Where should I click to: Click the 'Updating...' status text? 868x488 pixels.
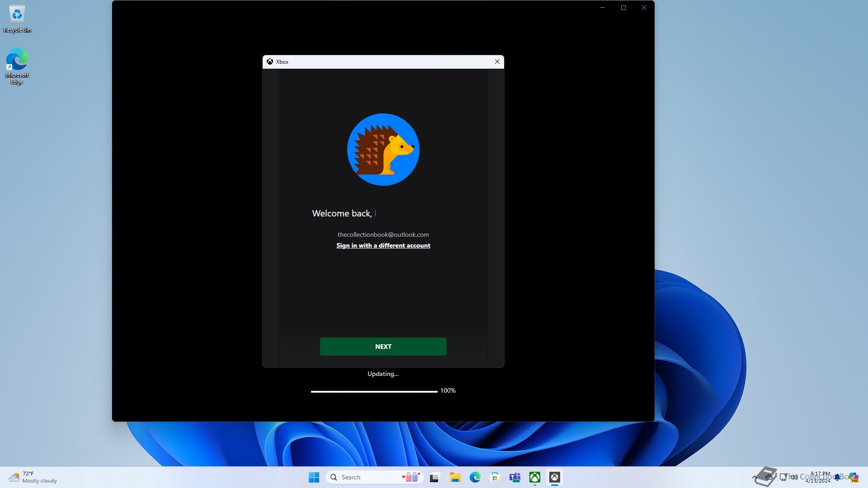[x=383, y=374]
